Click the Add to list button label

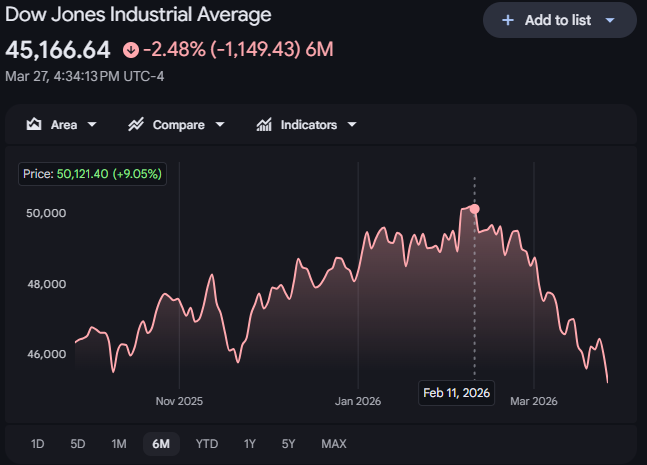pos(558,20)
